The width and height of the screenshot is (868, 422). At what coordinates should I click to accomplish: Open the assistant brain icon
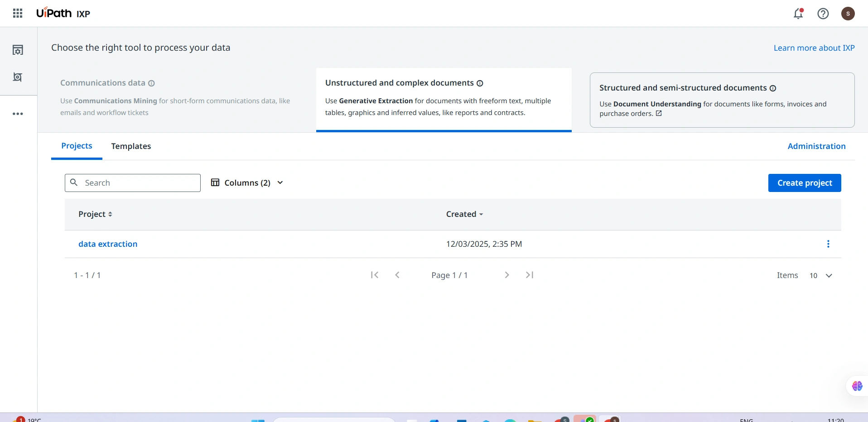point(857,386)
